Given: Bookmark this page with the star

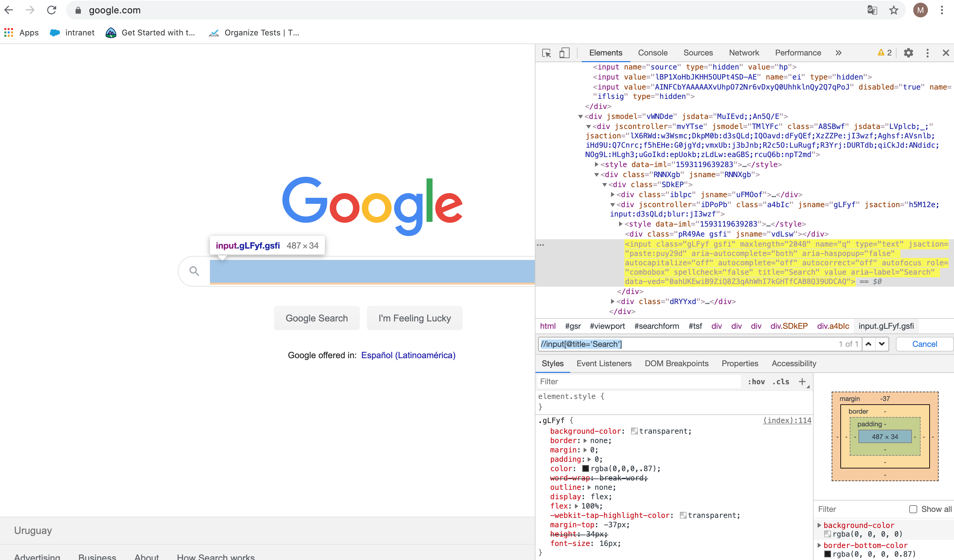Looking at the screenshot, I should 894,10.
